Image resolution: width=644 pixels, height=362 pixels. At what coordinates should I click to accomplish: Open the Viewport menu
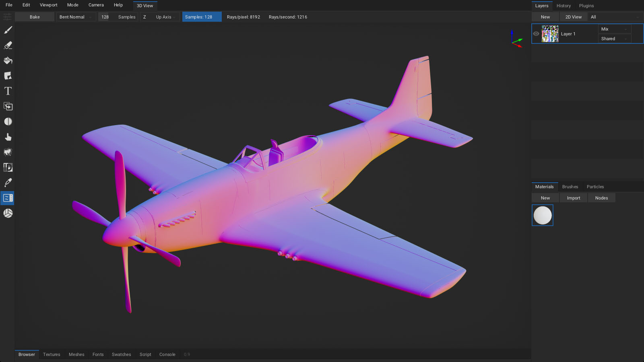48,5
